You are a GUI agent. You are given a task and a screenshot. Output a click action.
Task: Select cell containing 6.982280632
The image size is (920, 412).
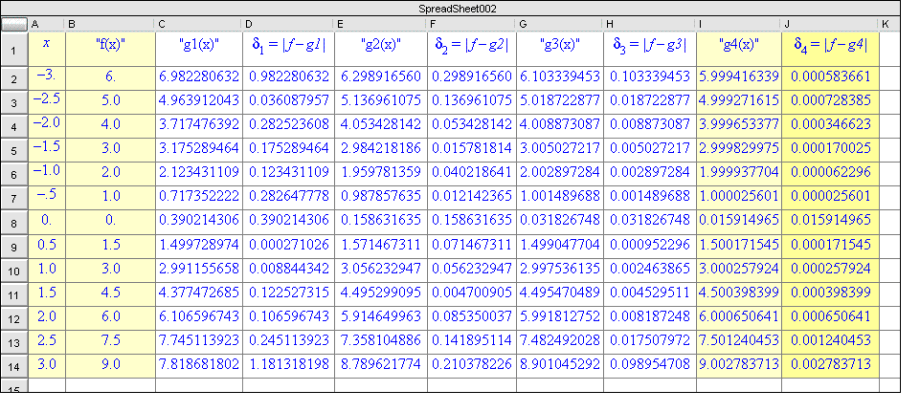(x=198, y=77)
